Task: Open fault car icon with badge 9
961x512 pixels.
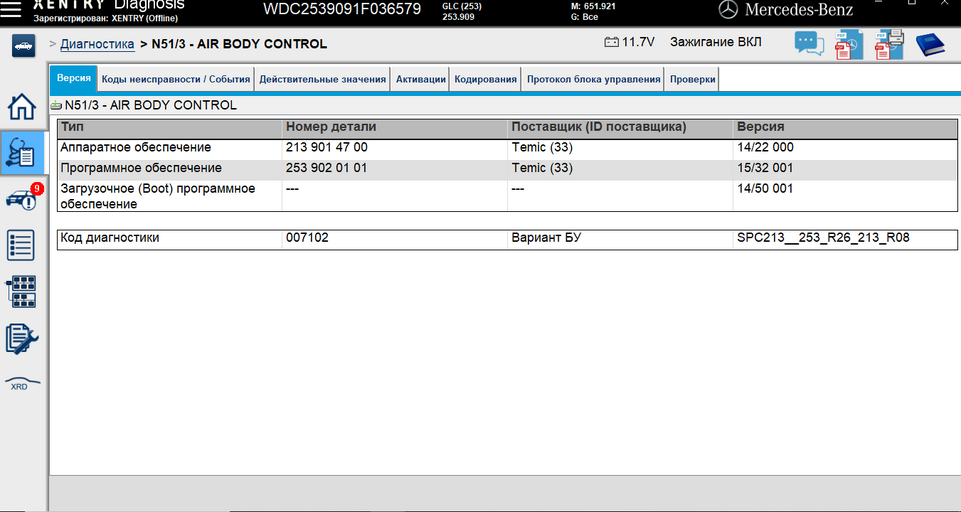Action: (25, 197)
